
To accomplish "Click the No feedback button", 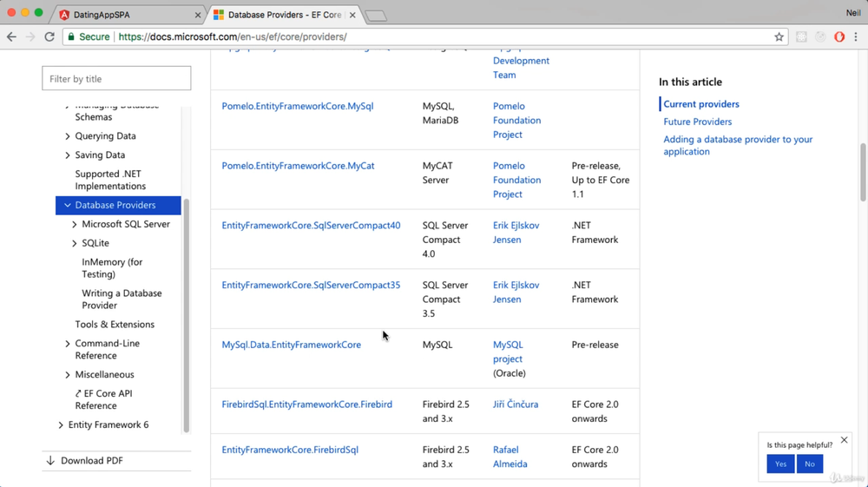I will pos(809,464).
